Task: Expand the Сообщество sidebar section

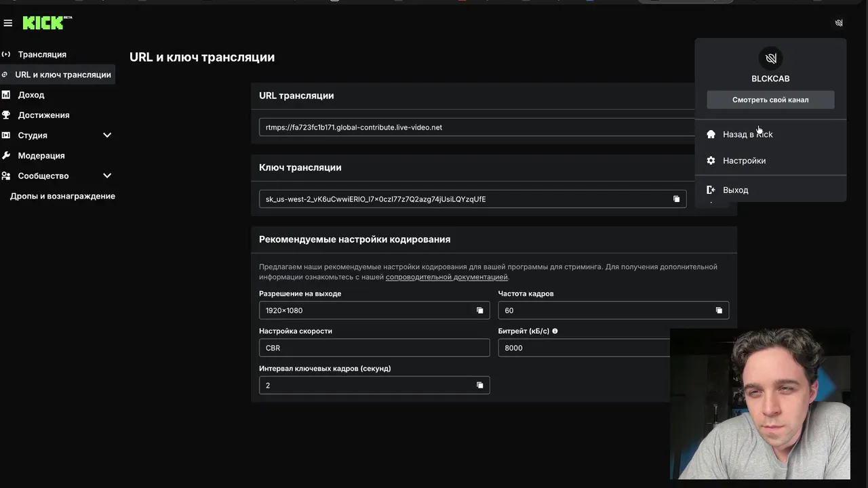Action: tap(106, 176)
